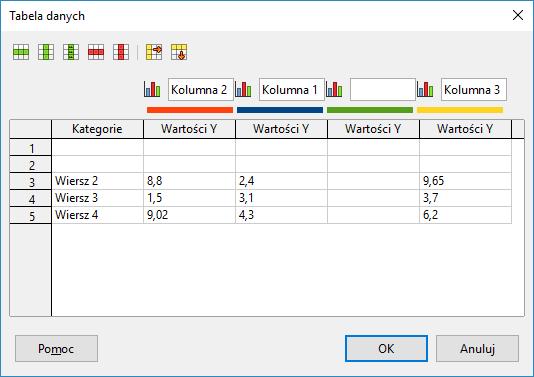
Task: Close the Tabela danych dialog
Action: (518, 15)
